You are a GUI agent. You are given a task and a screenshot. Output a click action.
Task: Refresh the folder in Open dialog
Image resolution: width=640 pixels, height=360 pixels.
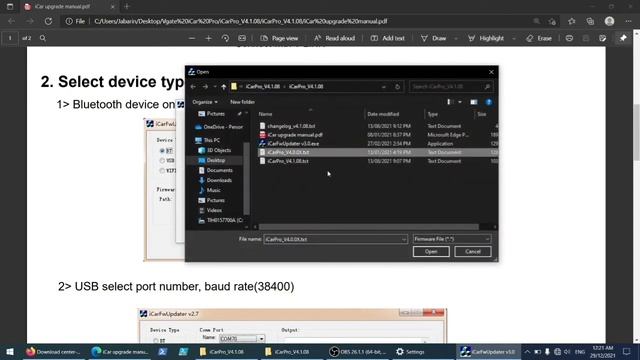[397, 87]
